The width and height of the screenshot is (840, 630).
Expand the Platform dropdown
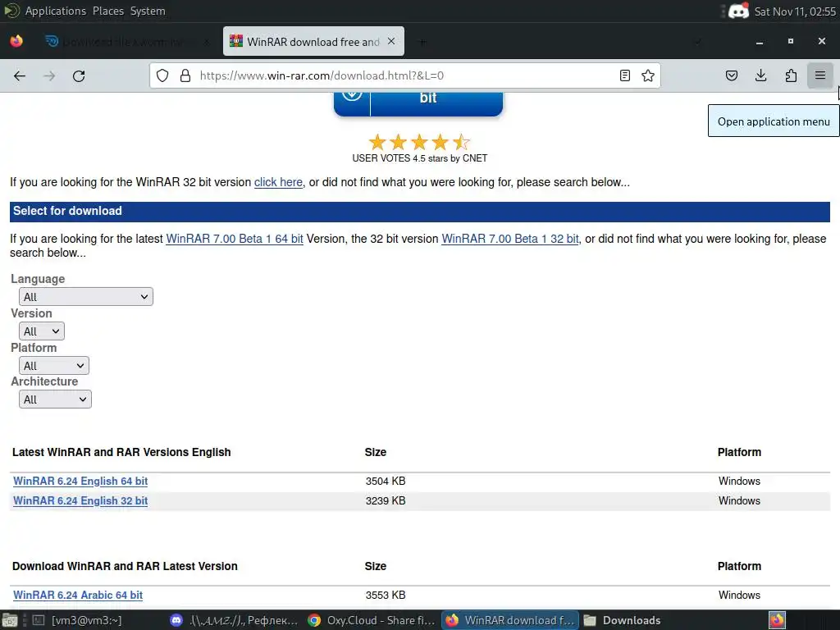[x=53, y=366]
